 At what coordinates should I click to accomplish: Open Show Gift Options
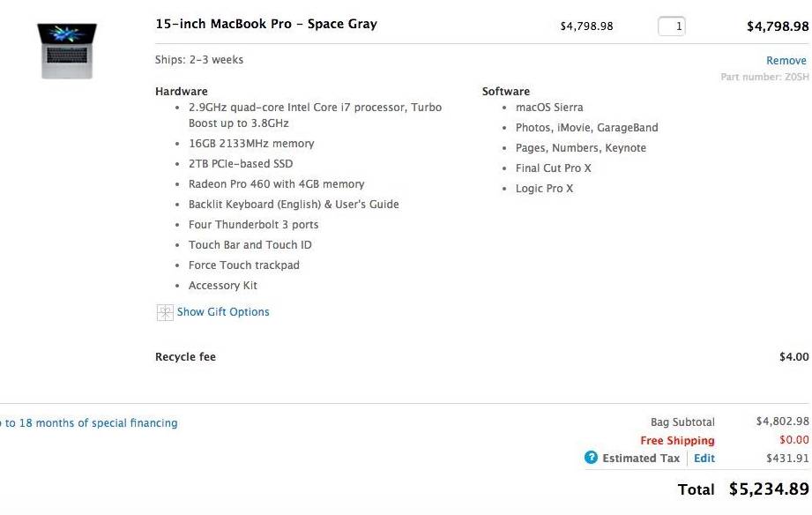(223, 312)
